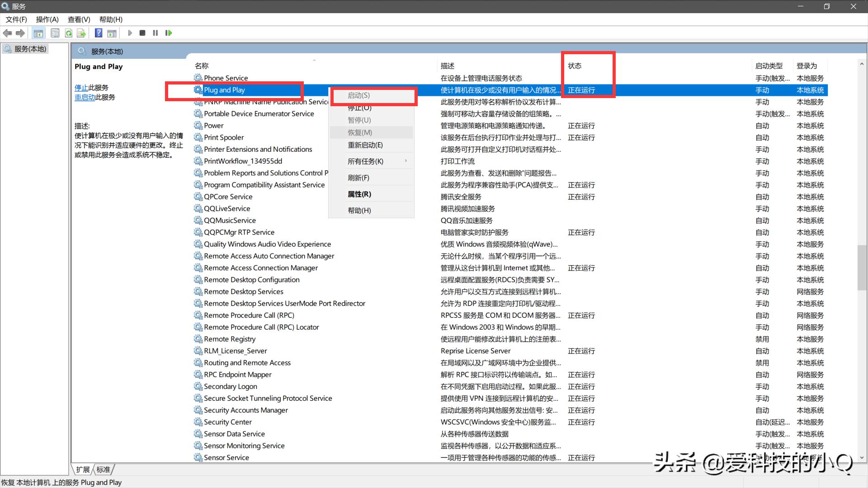Click the refresh icon in toolbar
This screenshot has width=868, height=488.
point(69,33)
